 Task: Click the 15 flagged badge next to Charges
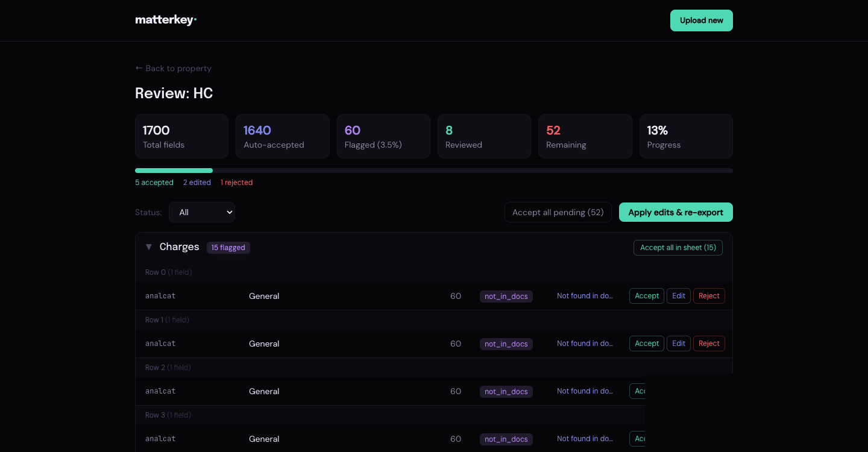(228, 248)
